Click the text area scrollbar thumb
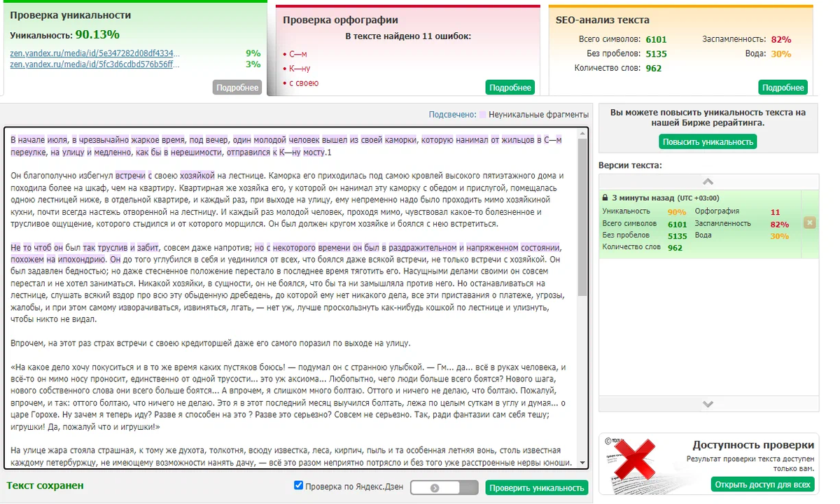The width and height of the screenshot is (840, 504). [x=582, y=217]
